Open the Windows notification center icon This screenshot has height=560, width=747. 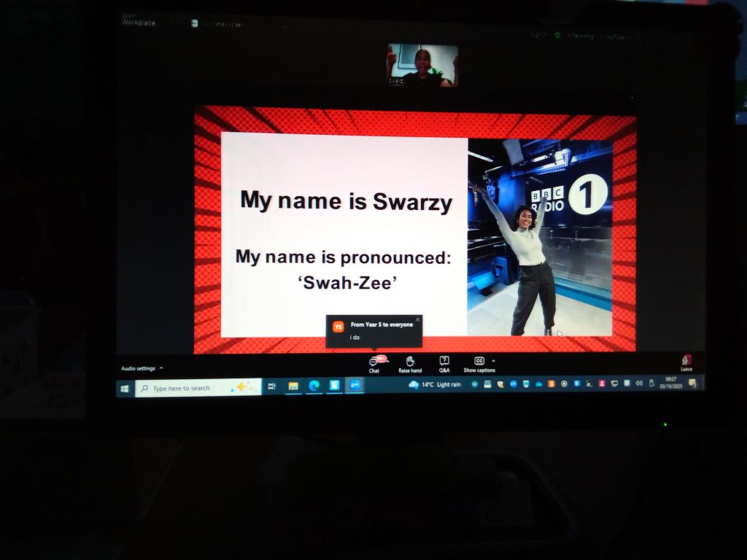(x=692, y=383)
